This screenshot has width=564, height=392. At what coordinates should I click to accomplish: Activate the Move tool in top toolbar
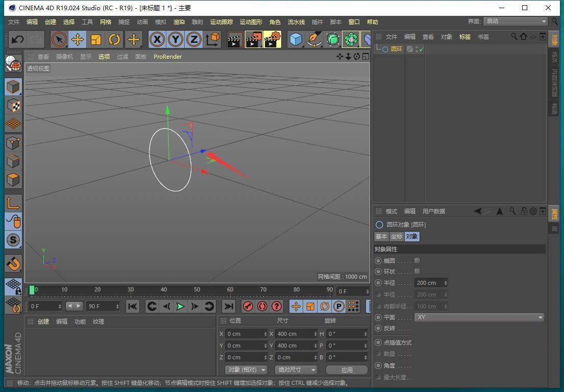[78, 39]
